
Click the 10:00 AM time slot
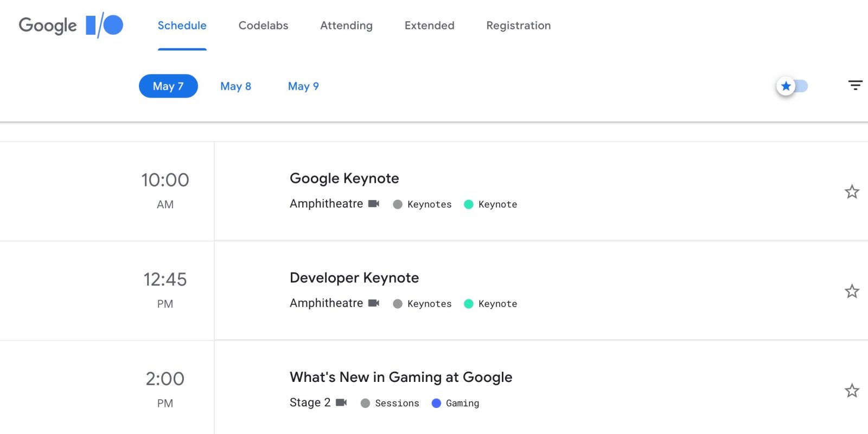[165, 190]
